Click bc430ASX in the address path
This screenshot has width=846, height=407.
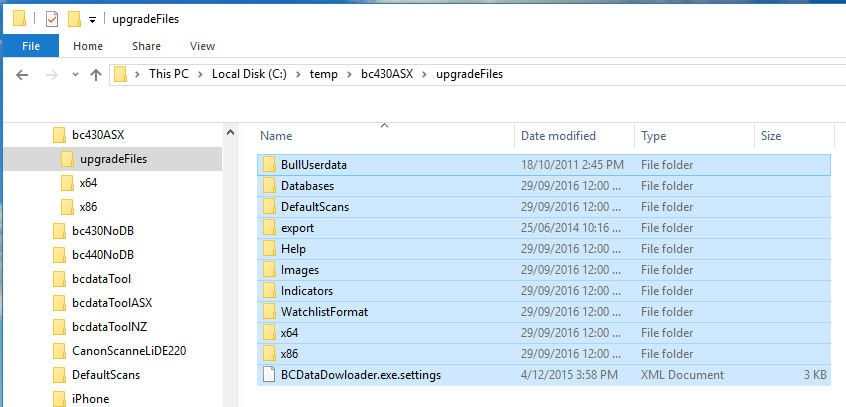point(387,74)
